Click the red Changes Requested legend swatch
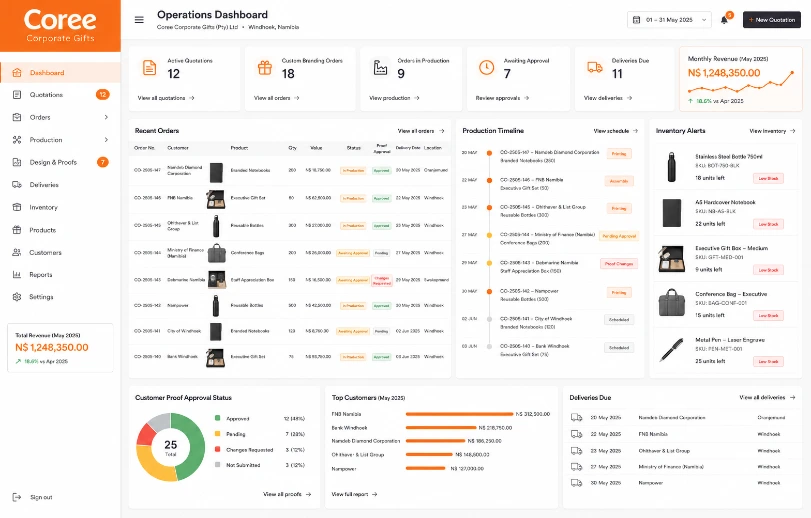811x518 pixels. click(x=217, y=449)
